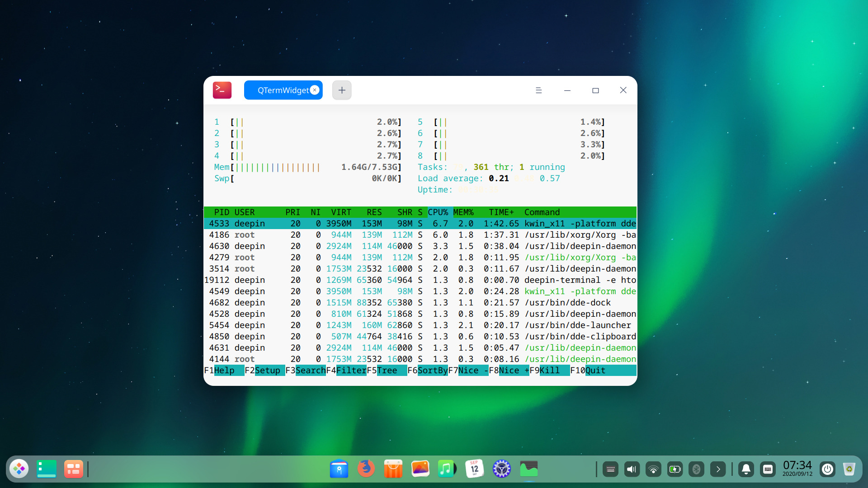Image resolution: width=868 pixels, height=488 pixels.
Task: Open the terminal options menu
Action: (x=538, y=90)
